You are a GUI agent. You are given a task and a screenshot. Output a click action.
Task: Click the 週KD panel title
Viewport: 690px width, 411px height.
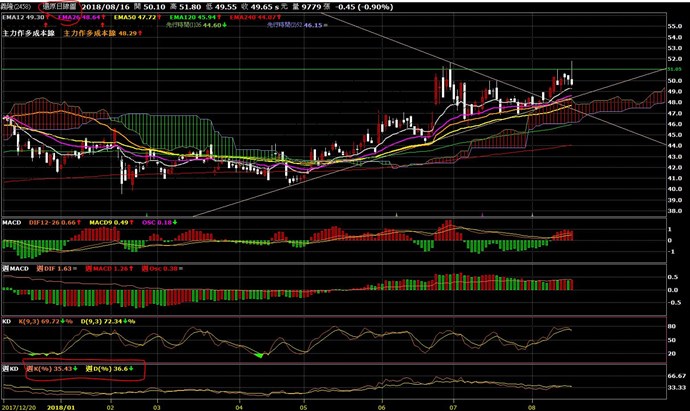10,368
